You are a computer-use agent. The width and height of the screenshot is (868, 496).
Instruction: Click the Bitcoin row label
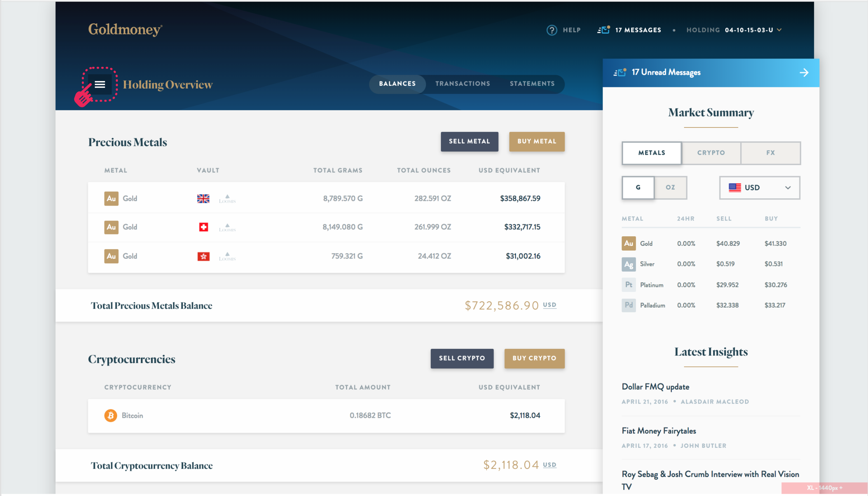tap(132, 416)
